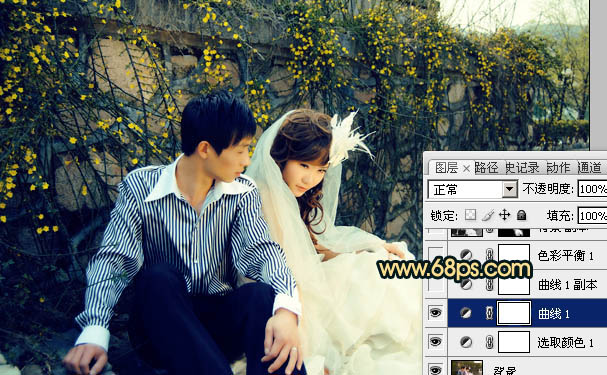The height and width of the screenshot is (375, 607).
Task: Click the lock image pixels brush icon
Action: pos(488,215)
